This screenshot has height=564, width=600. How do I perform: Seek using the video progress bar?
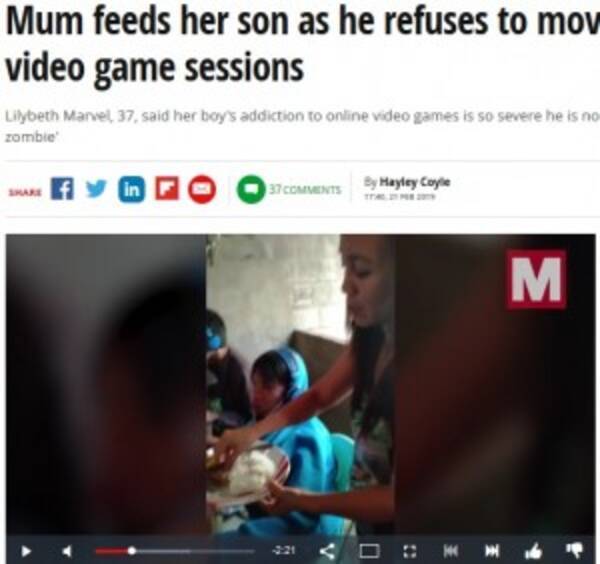pos(175,551)
